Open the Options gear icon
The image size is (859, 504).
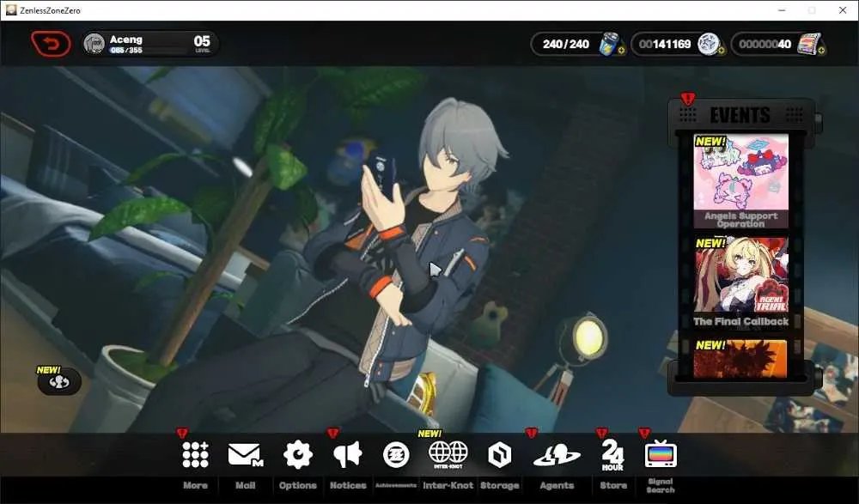297,455
